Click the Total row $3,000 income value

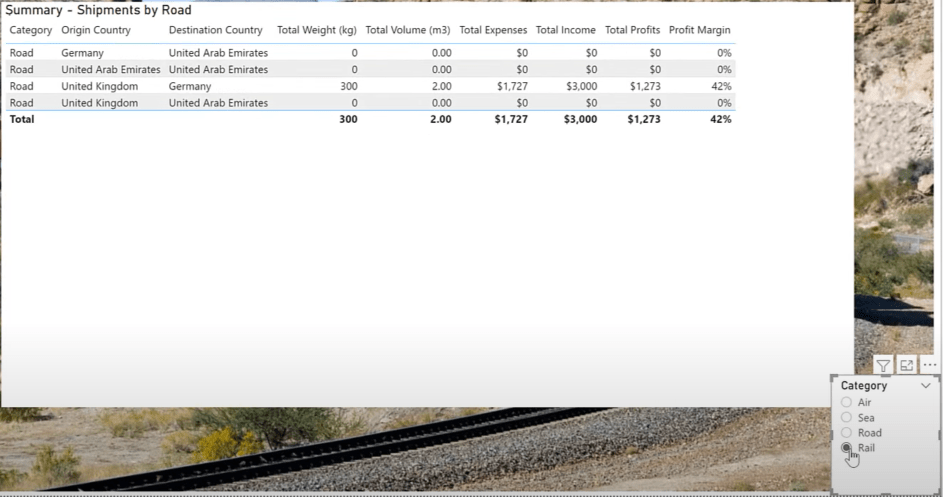(x=580, y=119)
